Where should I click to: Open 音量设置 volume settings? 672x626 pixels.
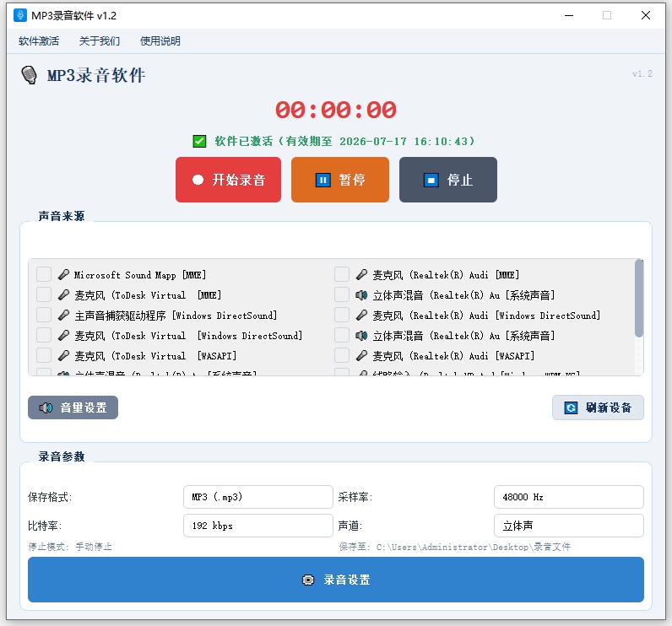click(73, 407)
